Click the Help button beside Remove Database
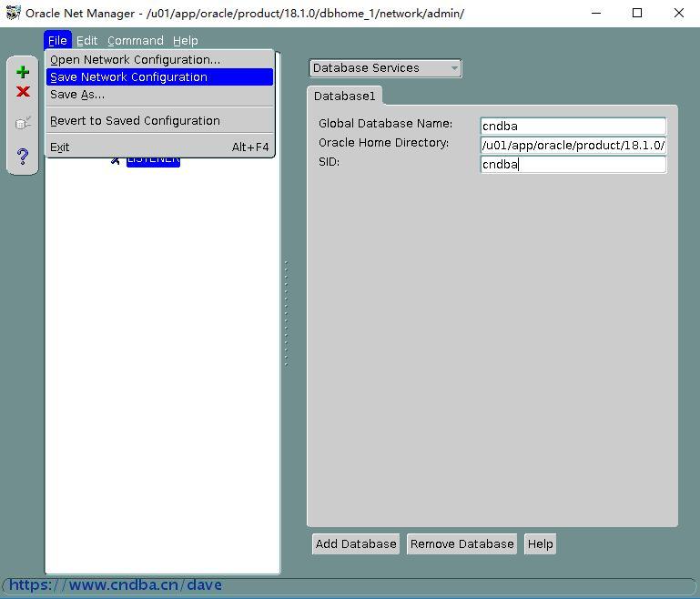Image resolution: width=700 pixels, height=599 pixels. (x=540, y=543)
